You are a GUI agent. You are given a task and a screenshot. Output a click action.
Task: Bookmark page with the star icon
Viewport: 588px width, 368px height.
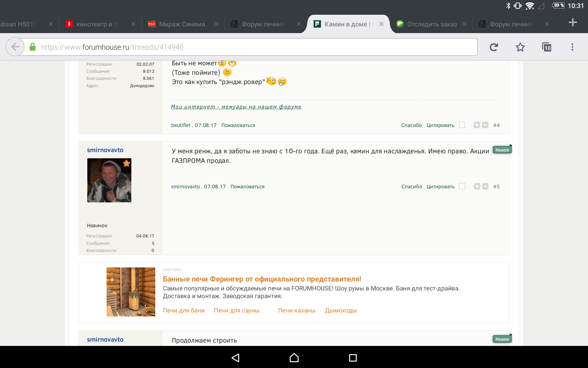520,47
